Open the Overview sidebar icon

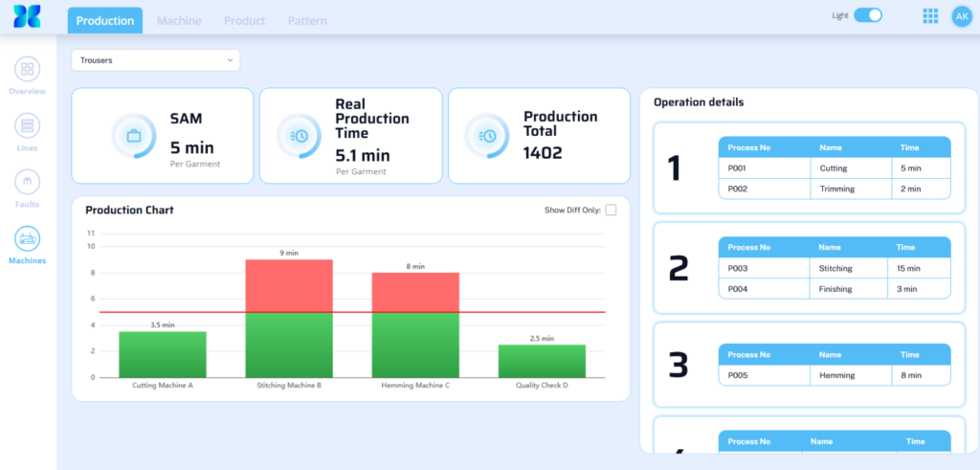(27, 69)
